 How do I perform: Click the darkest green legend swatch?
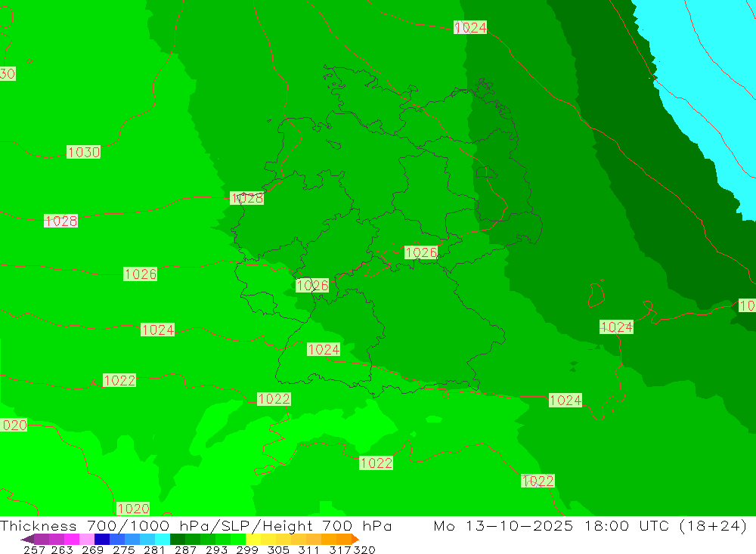178,539
